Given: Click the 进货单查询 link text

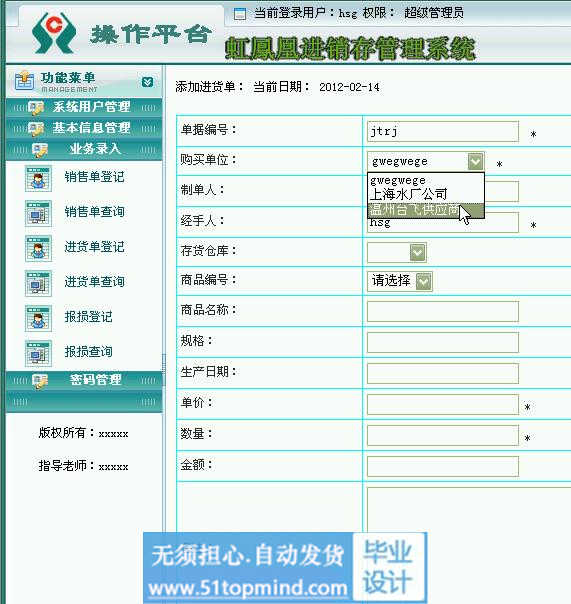Looking at the screenshot, I should tap(94, 282).
